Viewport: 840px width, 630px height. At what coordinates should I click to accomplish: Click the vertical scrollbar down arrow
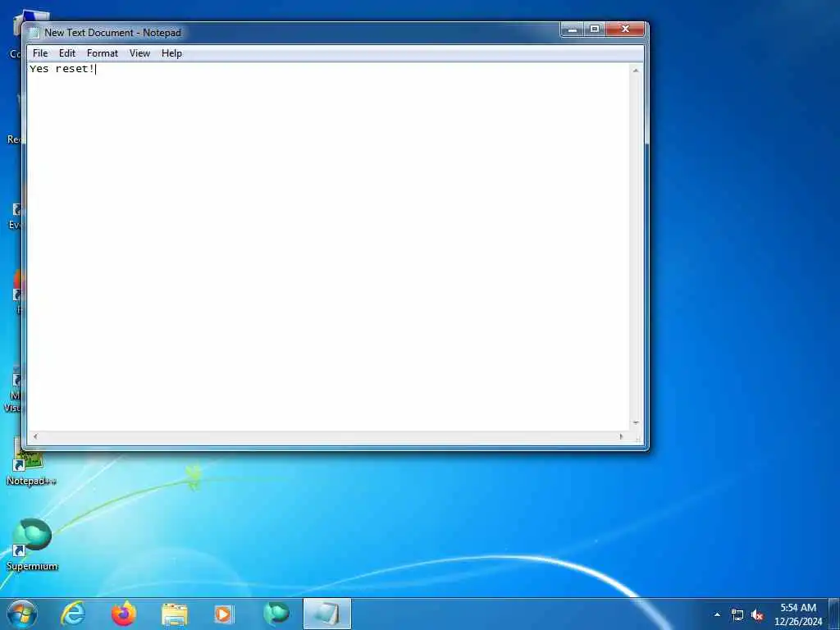pyautogui.click(x=636, y=422)
